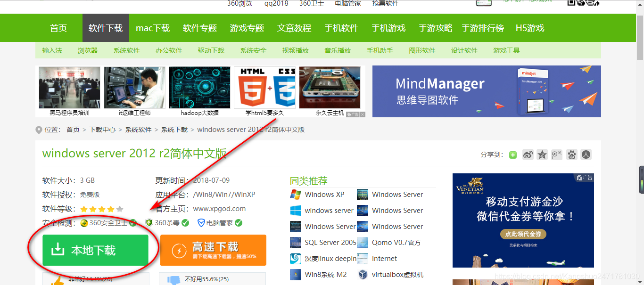Click the 电脑管家 link at top
Screen dimensions: 644x285
pyautogui.click(x=348, y=3)
